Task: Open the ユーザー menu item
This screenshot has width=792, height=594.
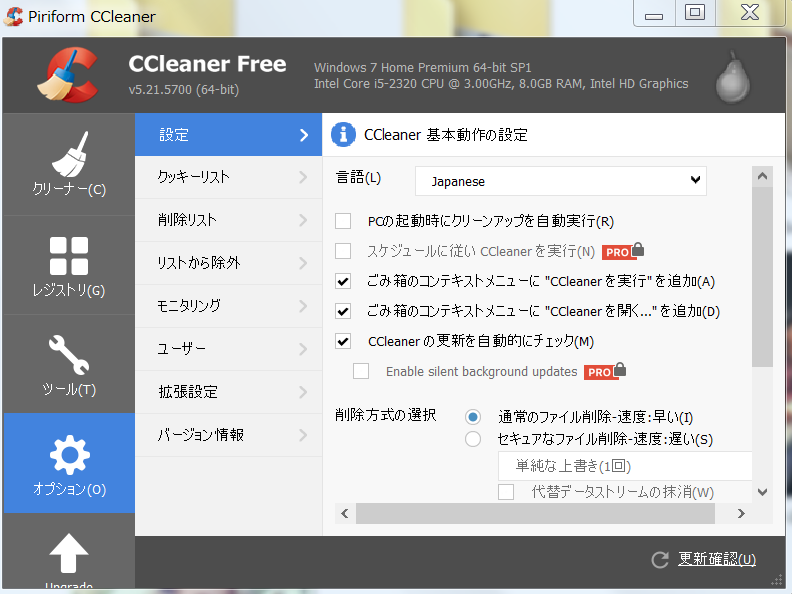Action: [228, 349]
